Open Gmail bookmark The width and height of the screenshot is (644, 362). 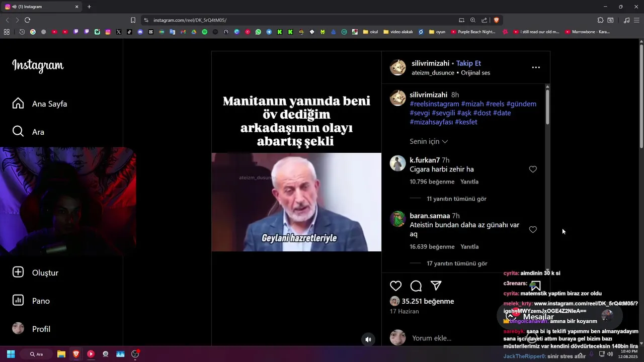pos(183,32)
